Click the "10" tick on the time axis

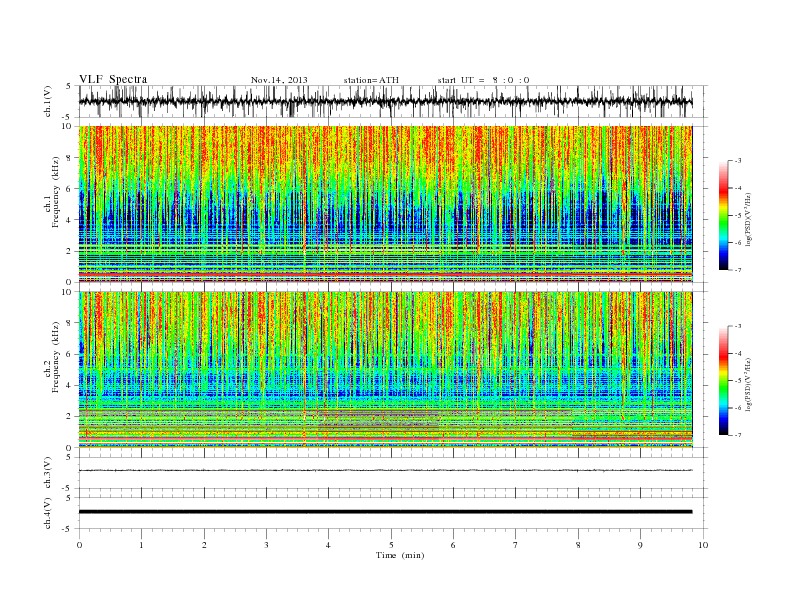point(703,545)
